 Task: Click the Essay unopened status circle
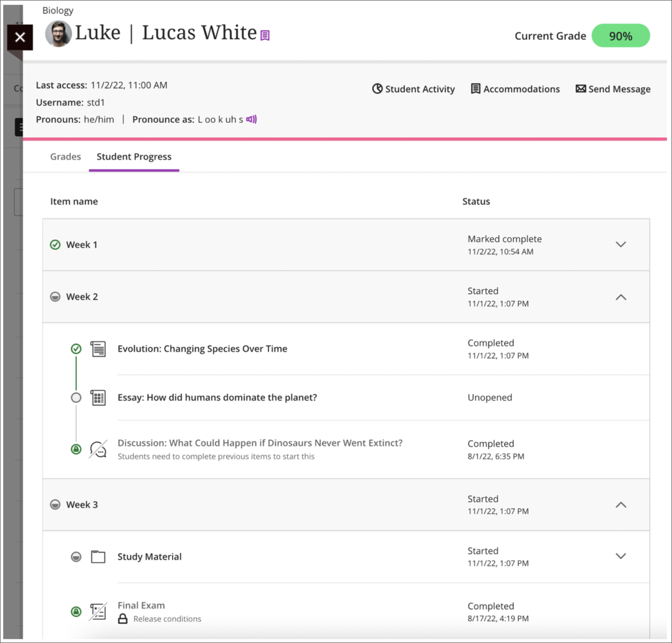(x=76, y=397)
